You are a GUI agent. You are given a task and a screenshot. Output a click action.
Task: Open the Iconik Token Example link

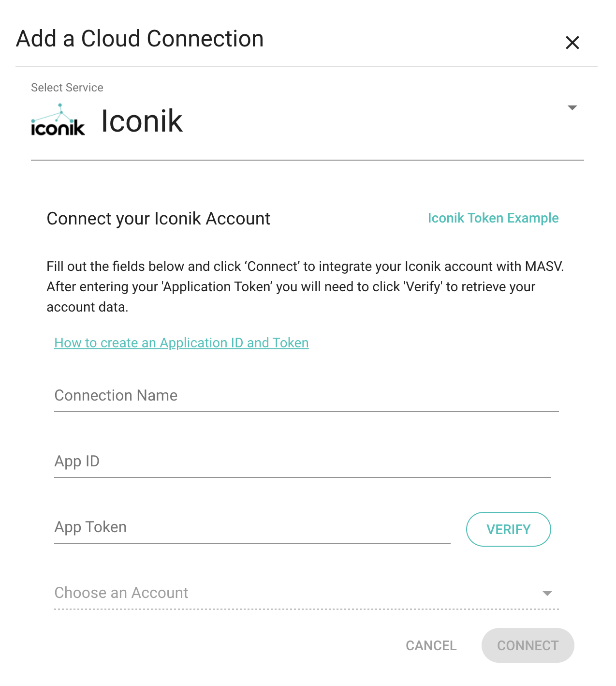493,218
